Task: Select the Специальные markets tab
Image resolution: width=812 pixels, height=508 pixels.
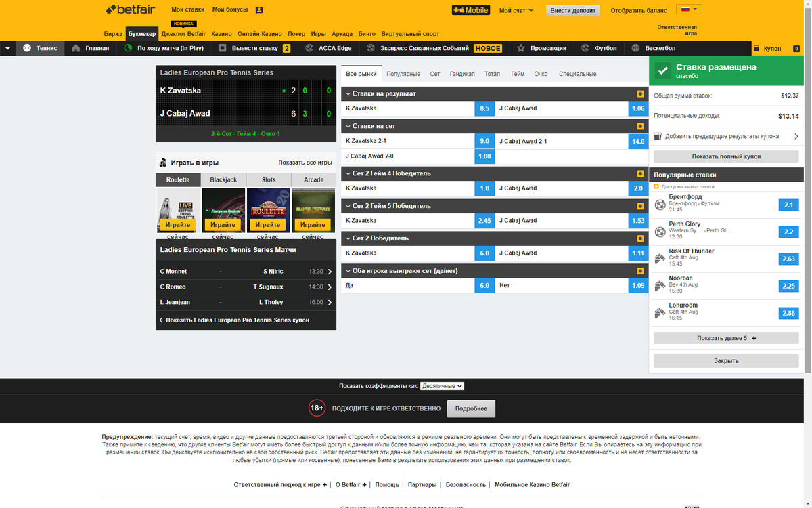Action: coord(578,74)
